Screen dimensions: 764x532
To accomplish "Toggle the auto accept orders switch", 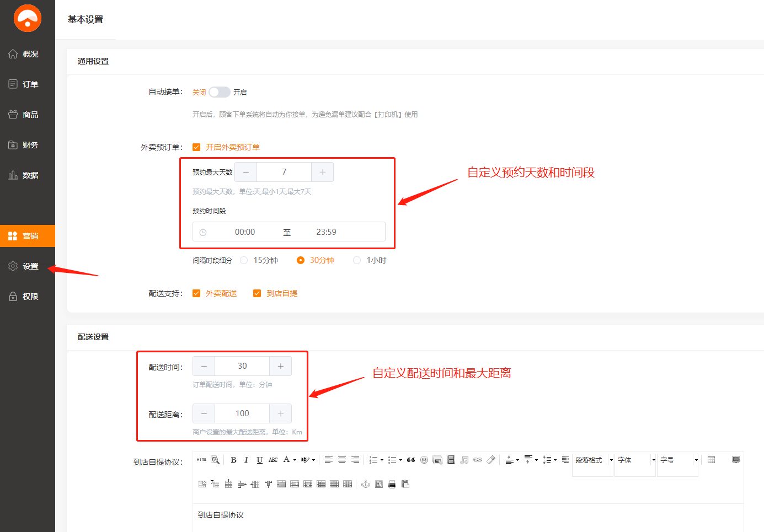I will coord(220,92).
